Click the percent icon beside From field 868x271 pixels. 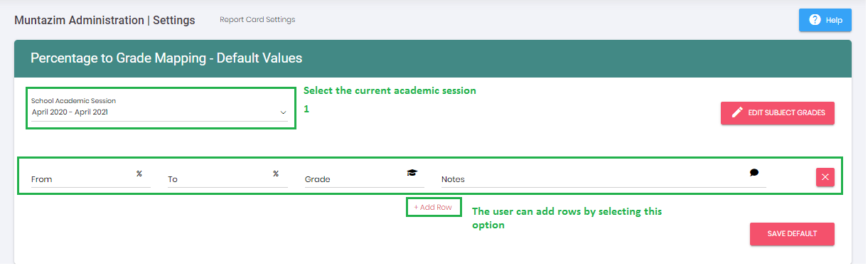tap(139, 174)
